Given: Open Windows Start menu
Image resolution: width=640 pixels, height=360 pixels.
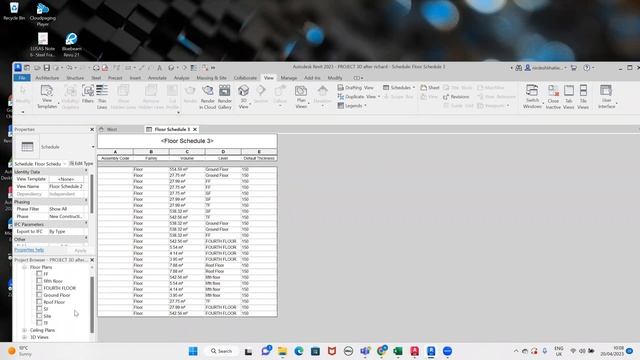Looking at the screenshot, I should [x=193, y=351].
